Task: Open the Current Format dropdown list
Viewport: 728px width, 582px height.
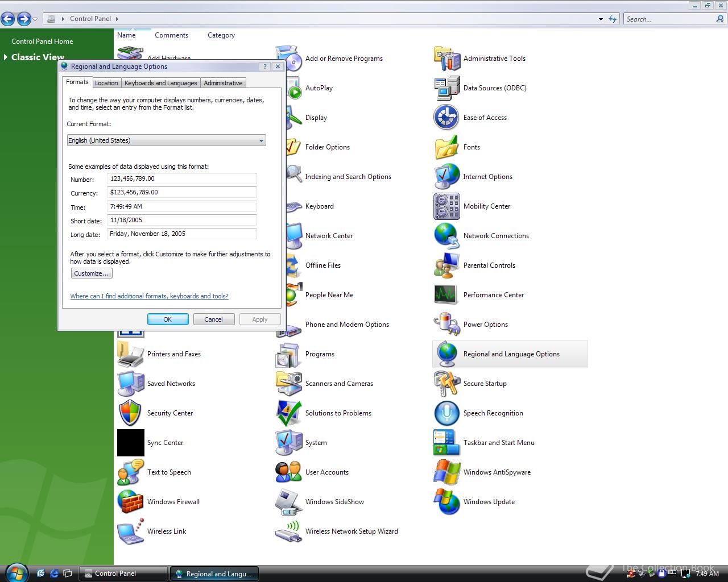Action: (x=167, y=140)
